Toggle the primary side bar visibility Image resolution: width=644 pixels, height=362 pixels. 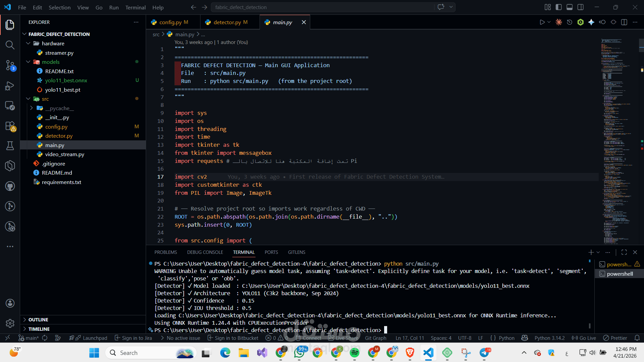(559, 7)
